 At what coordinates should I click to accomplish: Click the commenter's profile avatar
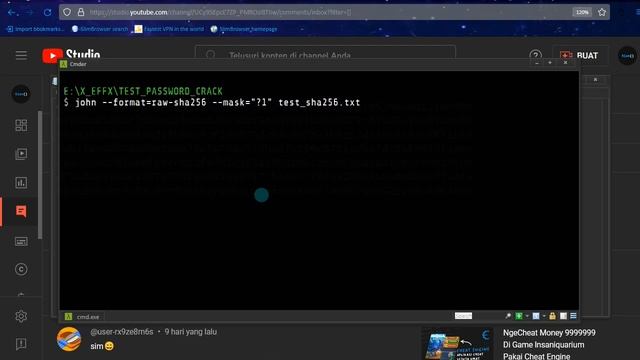(x=69, y=339)
